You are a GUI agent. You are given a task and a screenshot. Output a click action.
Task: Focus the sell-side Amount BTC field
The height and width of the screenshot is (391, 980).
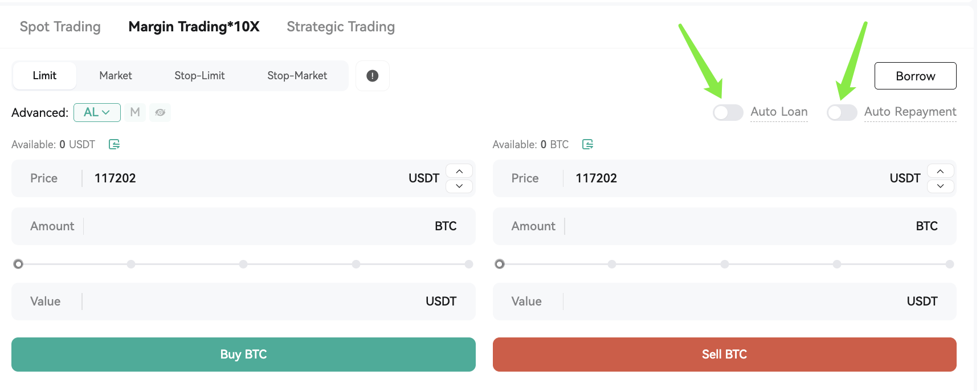724,226
